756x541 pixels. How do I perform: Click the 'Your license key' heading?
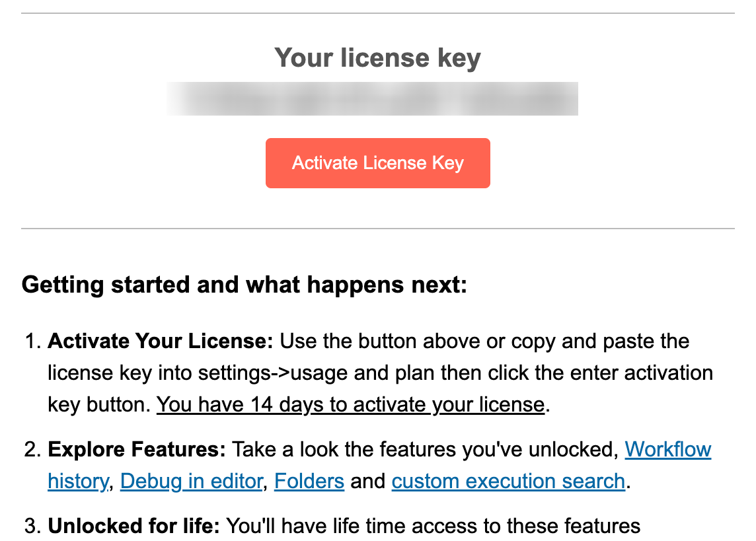377,58
